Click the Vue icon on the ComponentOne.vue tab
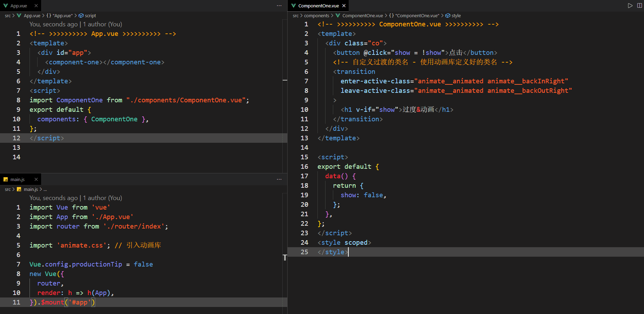The width and height of the screenshot is (644, 314). (294, 6)
